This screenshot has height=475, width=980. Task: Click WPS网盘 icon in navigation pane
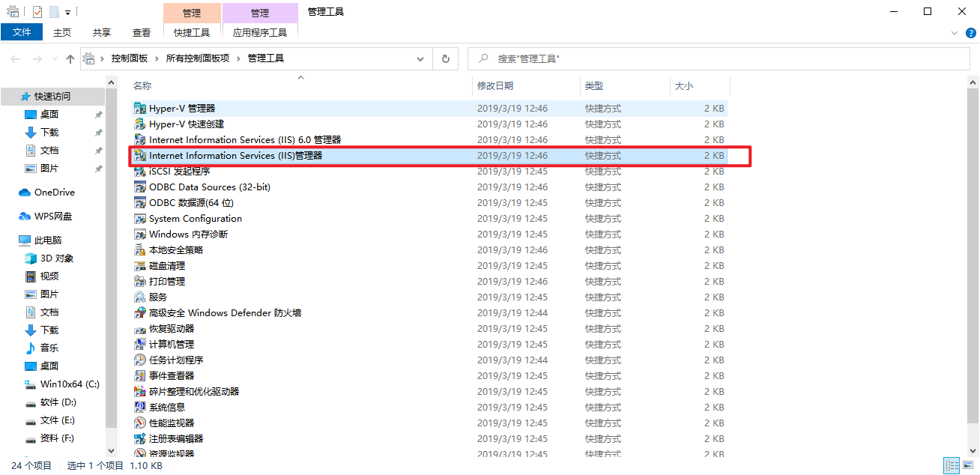[25, 217]
